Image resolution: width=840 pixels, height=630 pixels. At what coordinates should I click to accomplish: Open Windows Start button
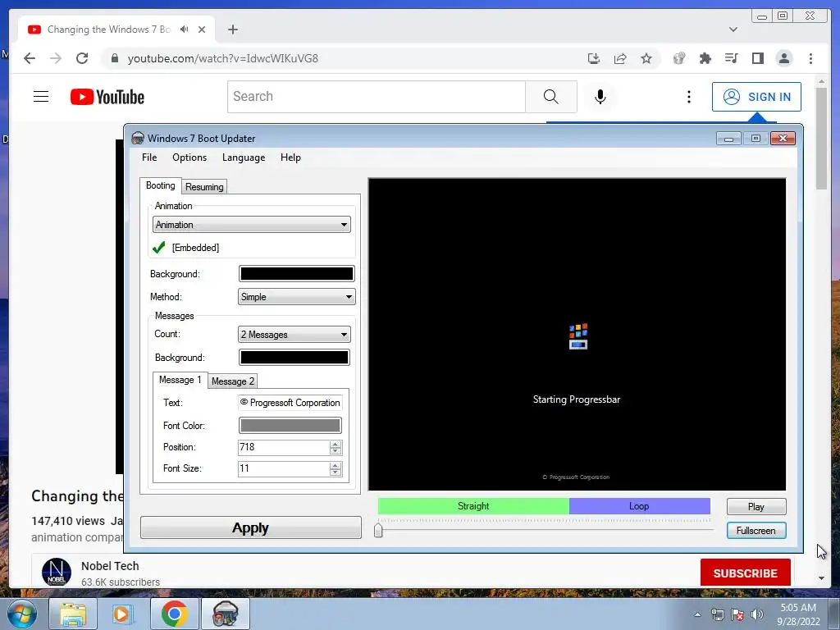[21, 614]
